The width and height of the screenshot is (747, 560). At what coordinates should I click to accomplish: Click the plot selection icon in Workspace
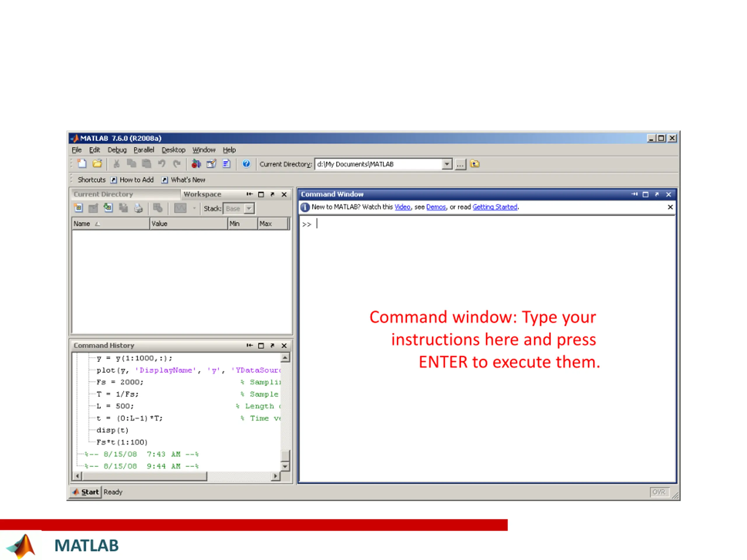point(180,208)
